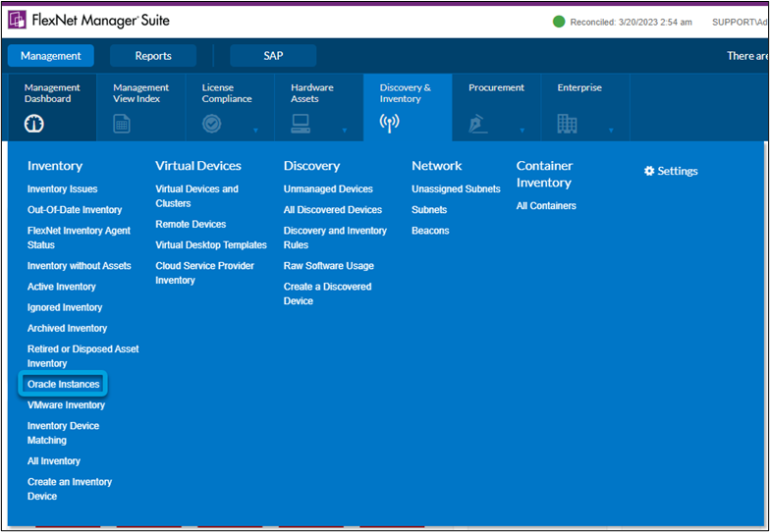Screen dimensions: 770x532
Task: Open the Management Dashboard menu label
Action: 52,92
